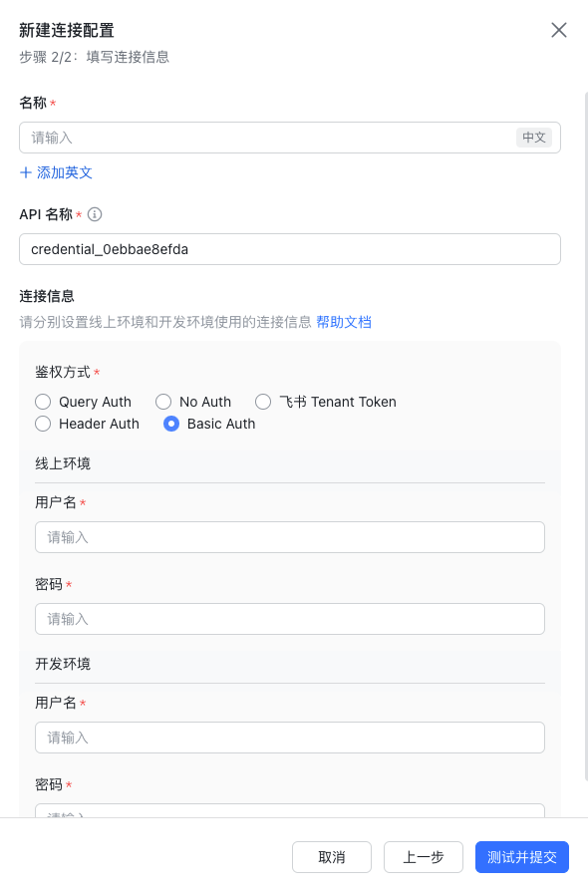Click the 中文 language tag in name field
This screenshot has width=588, height=894.
point(534,138)
